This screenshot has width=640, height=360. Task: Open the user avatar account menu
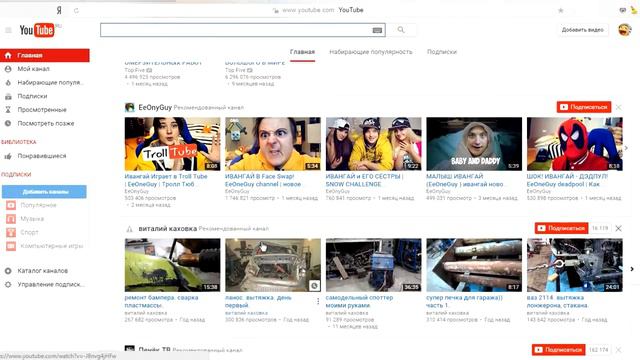[624, 30]
